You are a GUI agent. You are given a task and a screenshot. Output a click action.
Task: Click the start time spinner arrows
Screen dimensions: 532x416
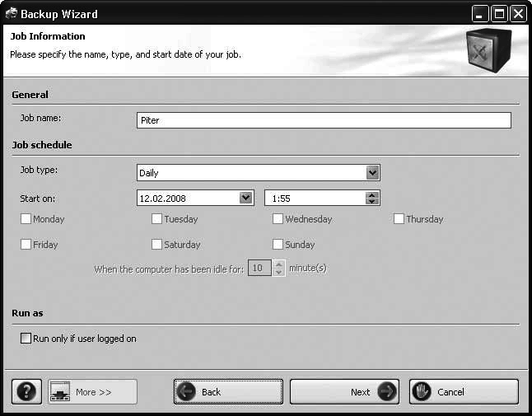372,198
